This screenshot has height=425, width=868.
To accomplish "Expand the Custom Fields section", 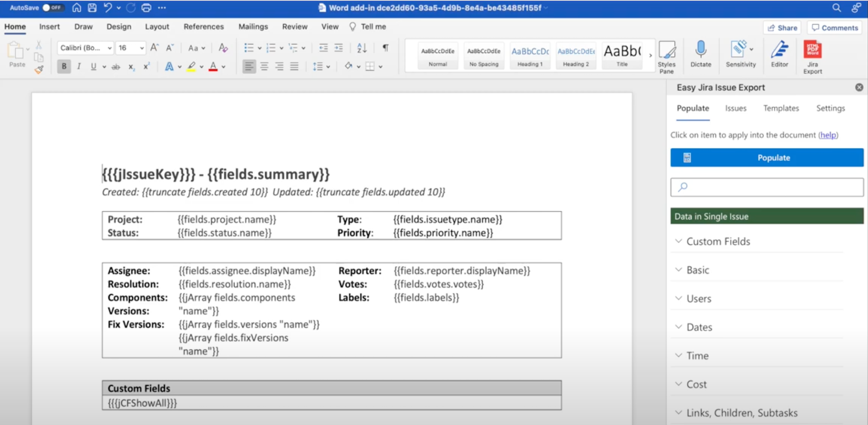I will tap(718, 241).
